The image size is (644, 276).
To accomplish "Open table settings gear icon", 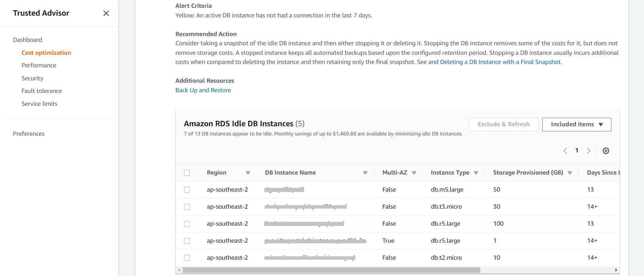I will click(x=606, y=151).
